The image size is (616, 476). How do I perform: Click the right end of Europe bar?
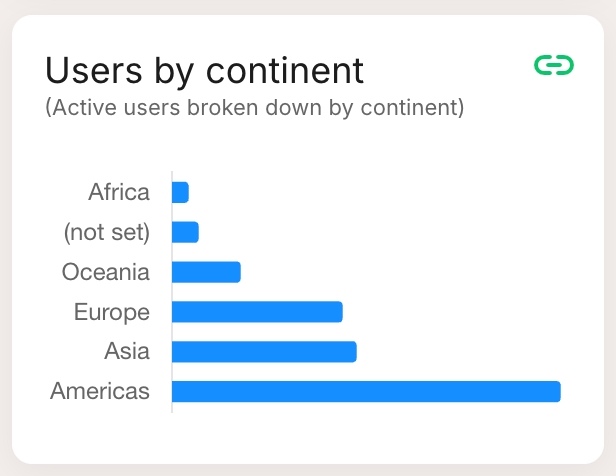pyautogui.click(x=340, y=312)
